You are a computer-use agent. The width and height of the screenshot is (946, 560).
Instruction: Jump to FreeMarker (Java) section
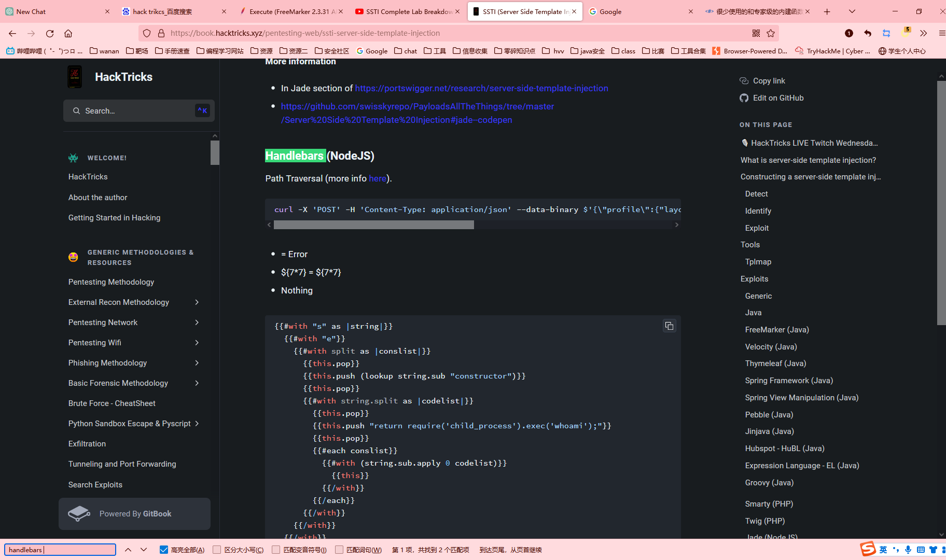click(777, 330)
